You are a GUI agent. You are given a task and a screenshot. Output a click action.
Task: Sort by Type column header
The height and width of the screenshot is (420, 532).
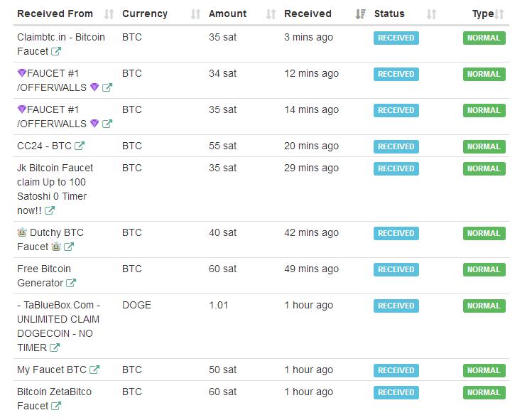click(x=483, y=14)
